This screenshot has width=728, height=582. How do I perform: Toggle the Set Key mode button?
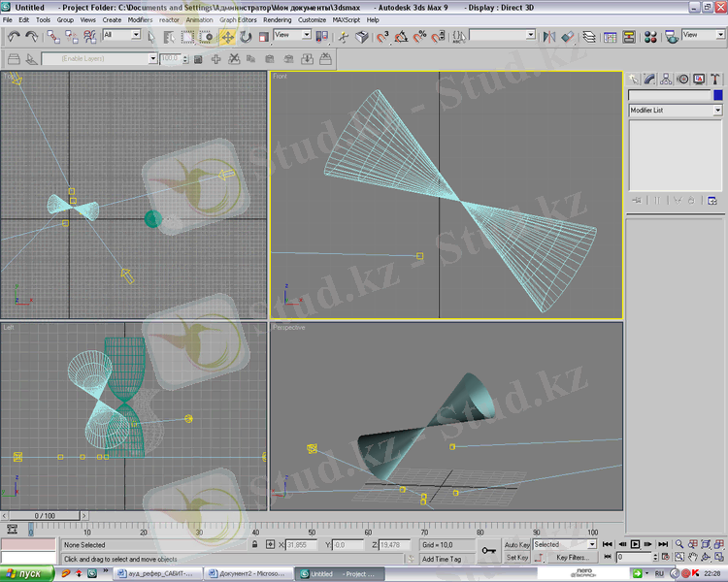coord(516,558)
